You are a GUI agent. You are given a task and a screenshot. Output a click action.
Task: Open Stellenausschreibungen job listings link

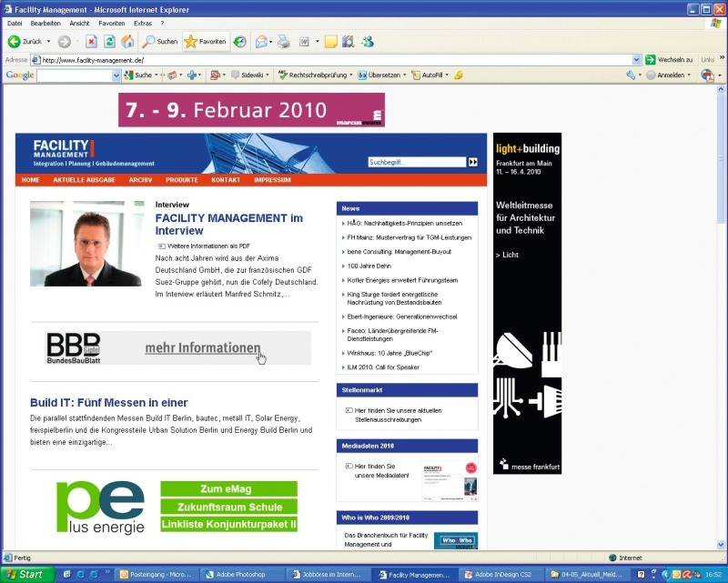pos(398,415)
